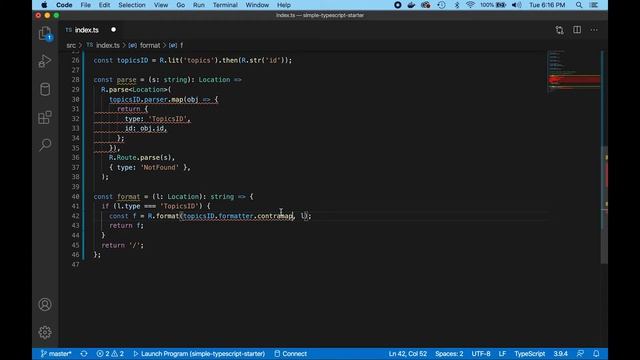Click the master branch indicator

(x=56, y=354)
